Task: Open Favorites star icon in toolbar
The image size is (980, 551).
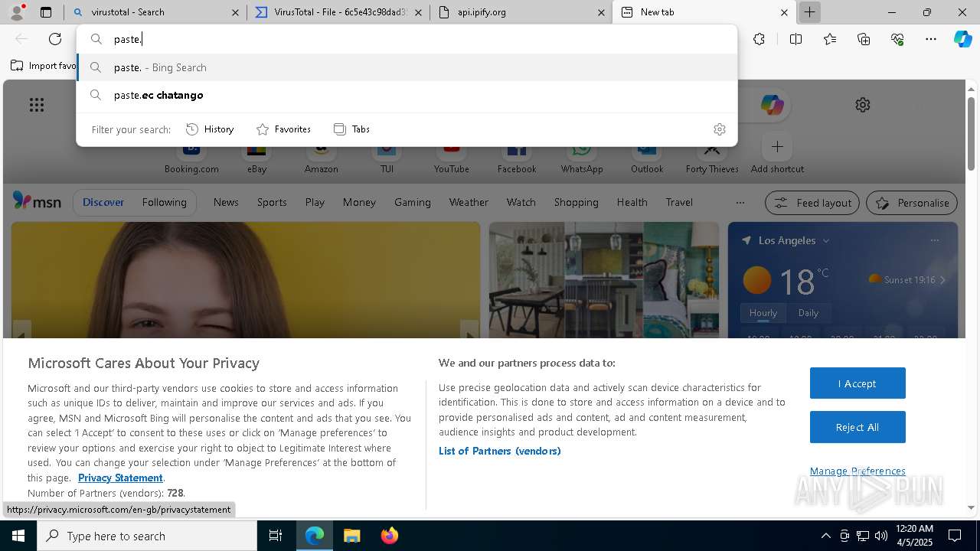Action: (830, 39)
